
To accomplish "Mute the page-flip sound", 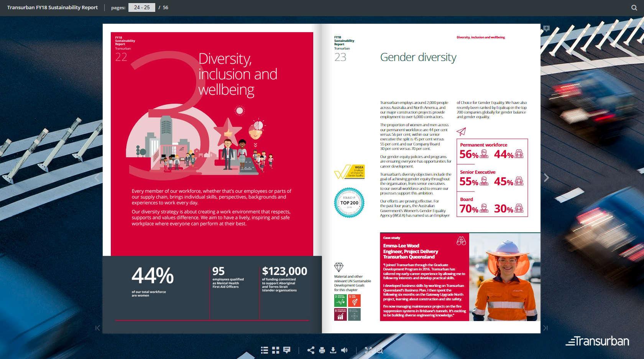I will [x=344, y=350].
